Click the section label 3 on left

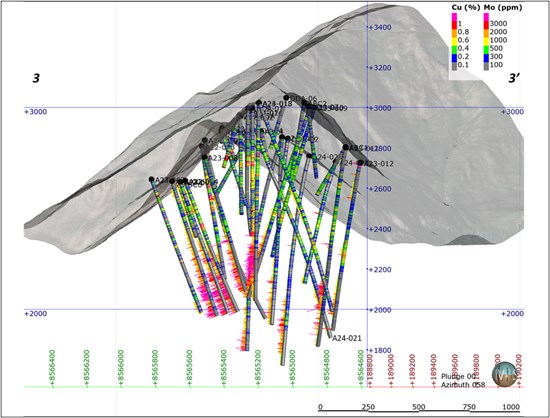tap(36, 78)
